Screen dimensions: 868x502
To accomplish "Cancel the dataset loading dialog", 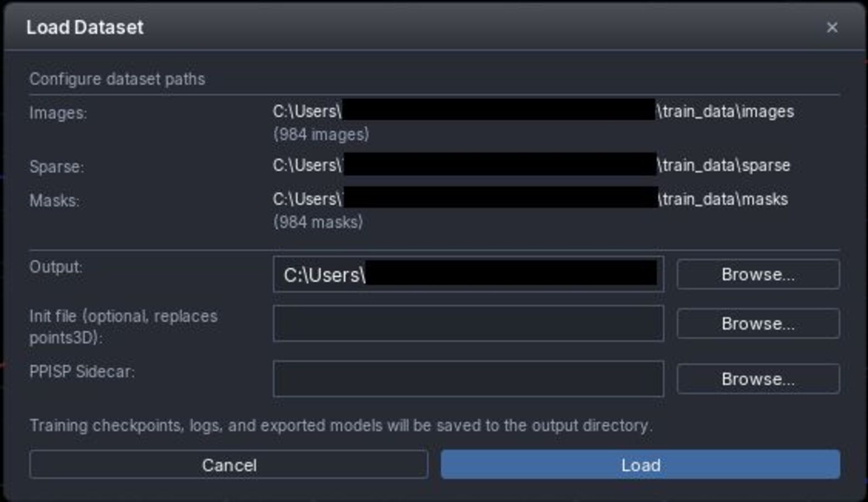I will point(229,465).
